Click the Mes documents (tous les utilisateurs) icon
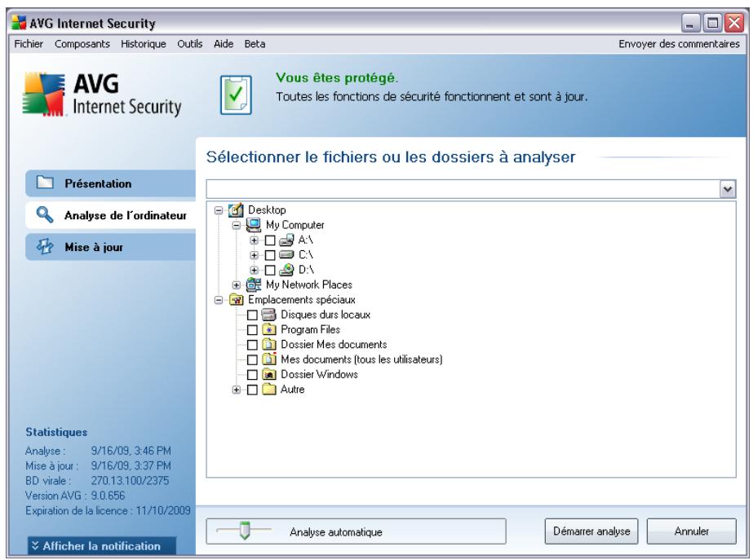The width and height of the screenshot is (753, 560). [269, 359]
